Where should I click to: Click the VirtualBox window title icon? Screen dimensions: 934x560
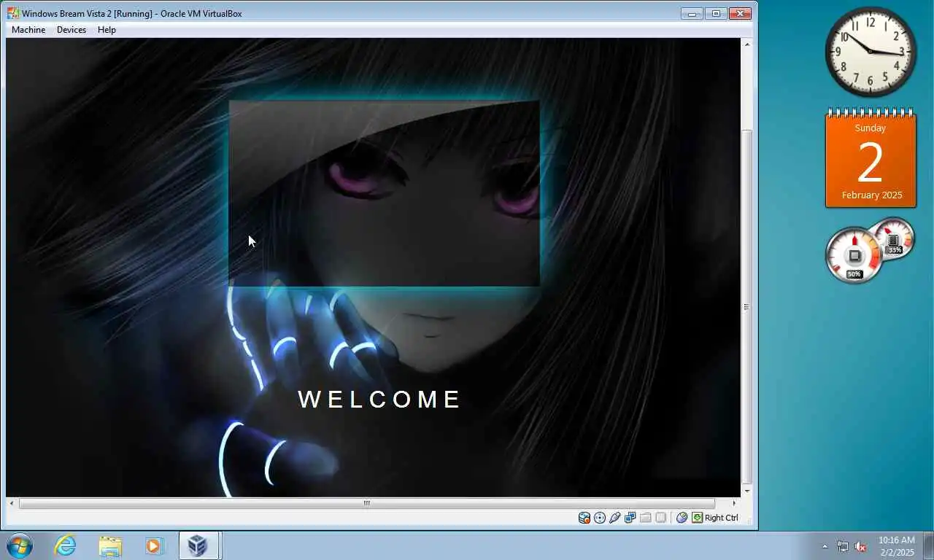click(13, 13)
